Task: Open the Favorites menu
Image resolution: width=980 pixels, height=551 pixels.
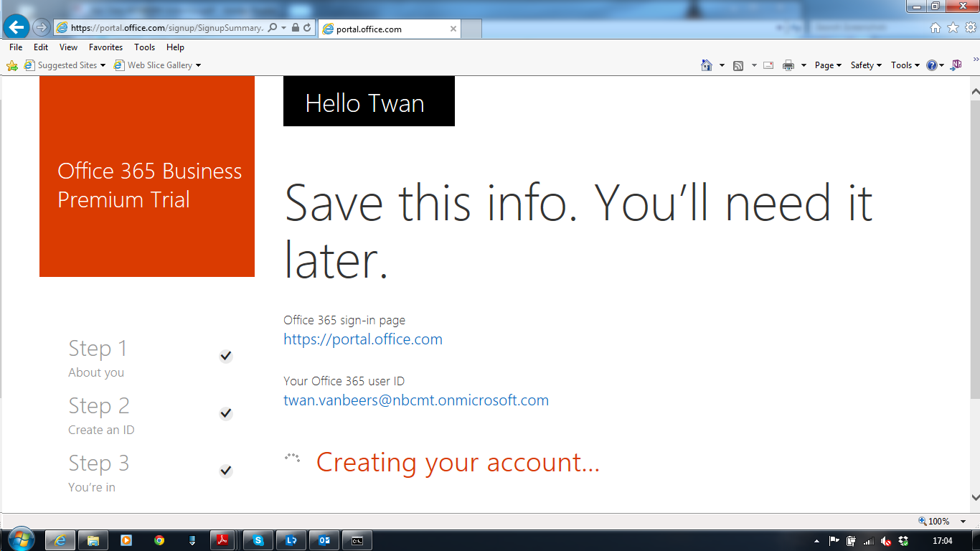Action: point(106,47)
